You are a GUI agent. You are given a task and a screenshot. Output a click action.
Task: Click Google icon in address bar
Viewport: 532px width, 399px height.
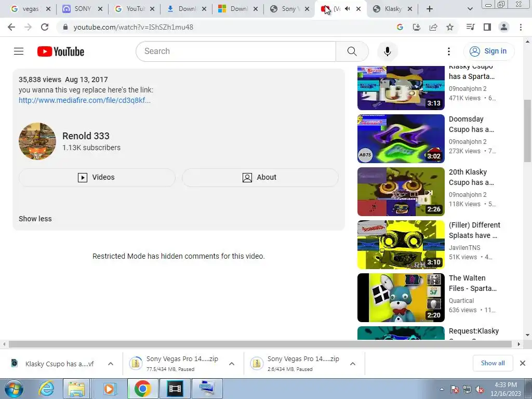400,27
